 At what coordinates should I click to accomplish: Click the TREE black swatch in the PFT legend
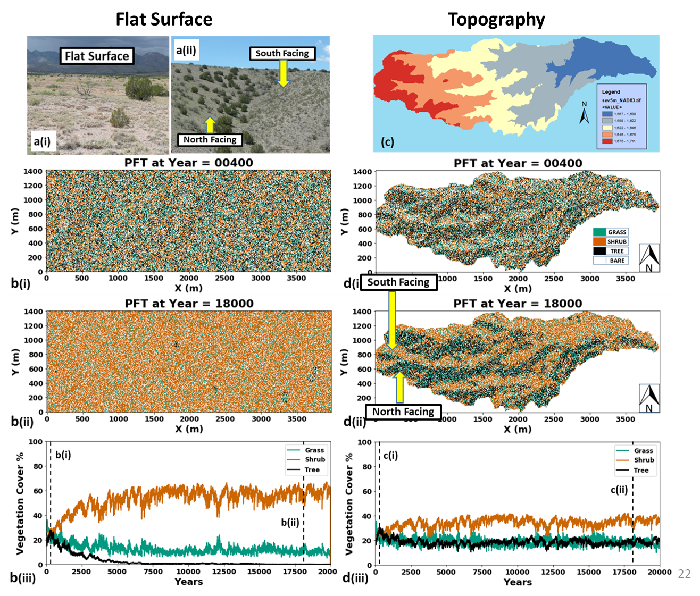click(x=599, y=251)
